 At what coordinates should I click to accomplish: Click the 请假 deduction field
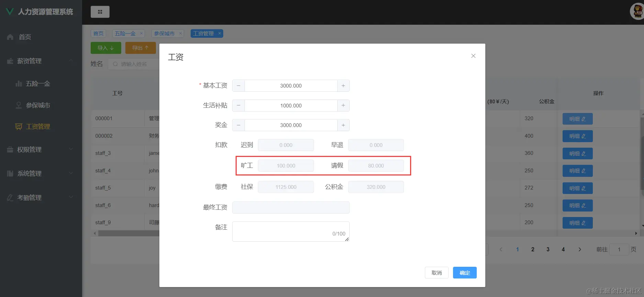point(376,165)
